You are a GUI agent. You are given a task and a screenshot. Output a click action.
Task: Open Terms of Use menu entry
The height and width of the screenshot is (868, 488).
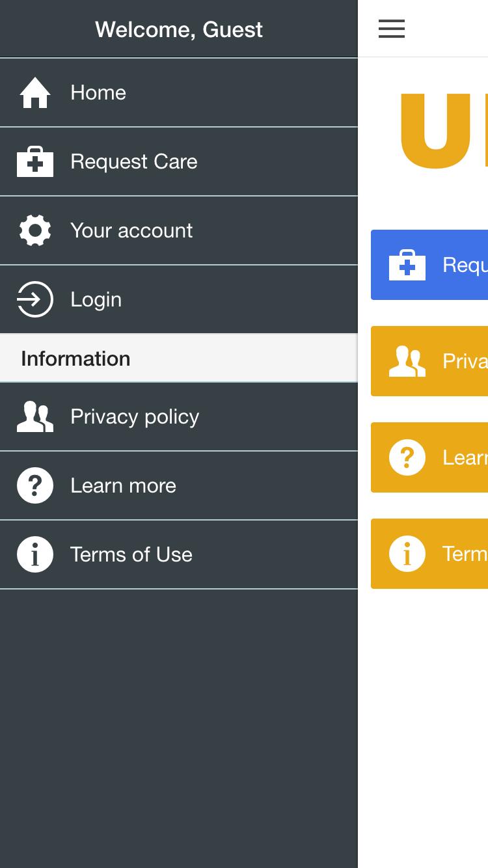131,554
